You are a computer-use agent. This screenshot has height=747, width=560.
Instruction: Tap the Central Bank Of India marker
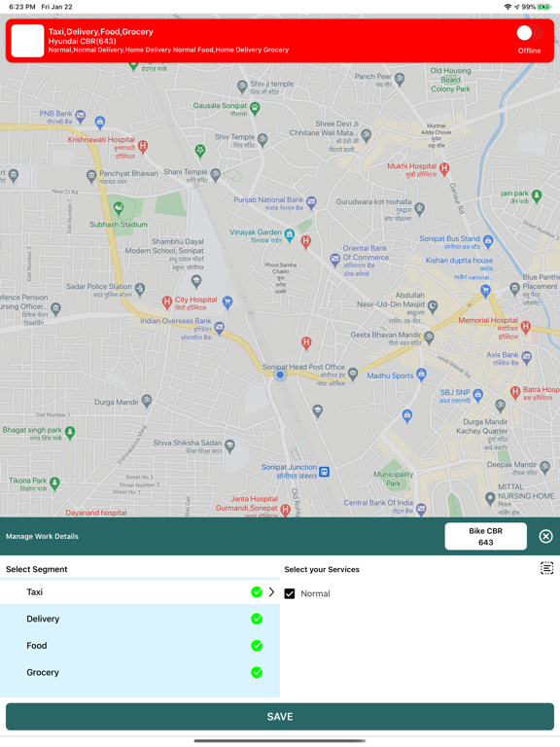point(421,510)
